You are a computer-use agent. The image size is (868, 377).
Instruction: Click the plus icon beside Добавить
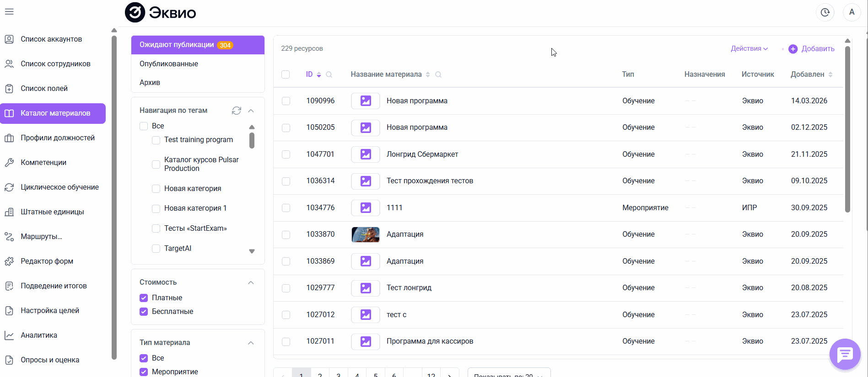793,49
